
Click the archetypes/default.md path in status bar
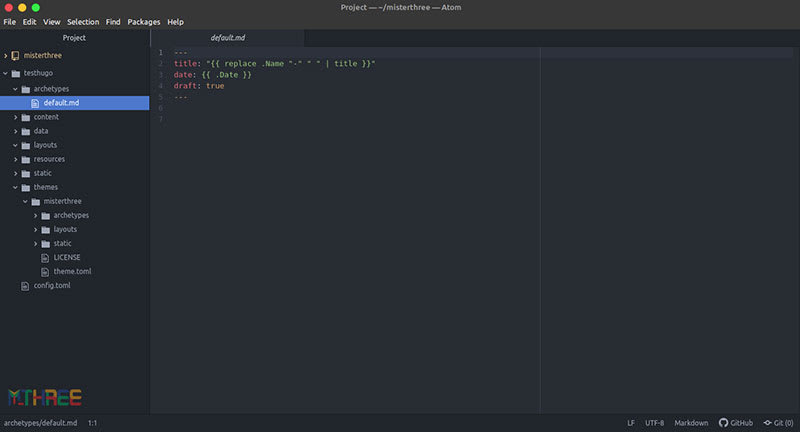tap(40, 423)
